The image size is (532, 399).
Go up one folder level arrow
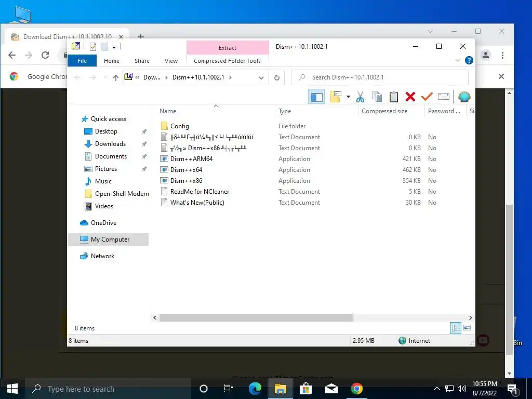(x=116, y=78)
